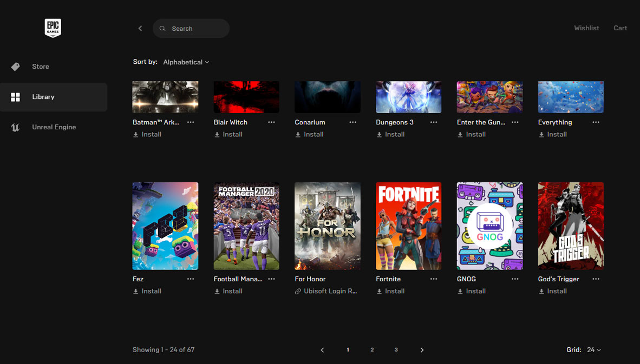The height and width of the screenshot is (364, 640).
Task: Open the Library section
Action: 54,97
